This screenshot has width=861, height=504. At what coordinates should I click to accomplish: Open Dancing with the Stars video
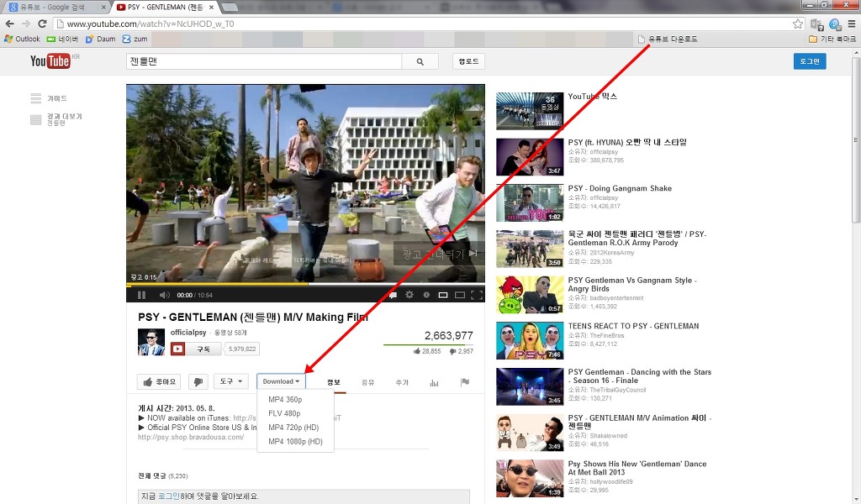(x=639, y=376)
